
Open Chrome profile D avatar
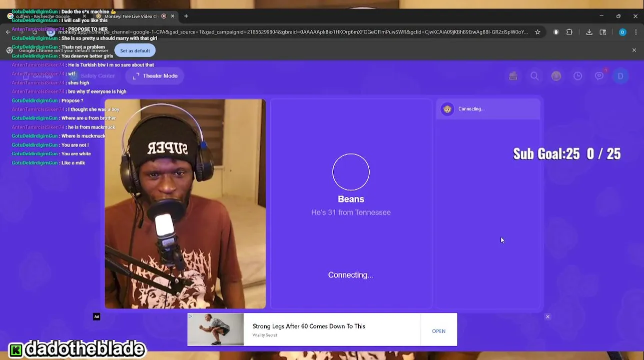point(622,32)
